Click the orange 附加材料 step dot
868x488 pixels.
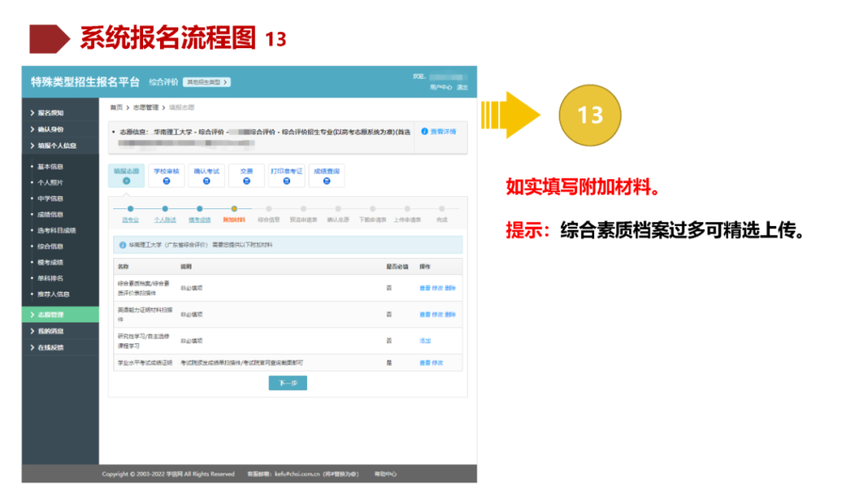[x=234, y=207]
